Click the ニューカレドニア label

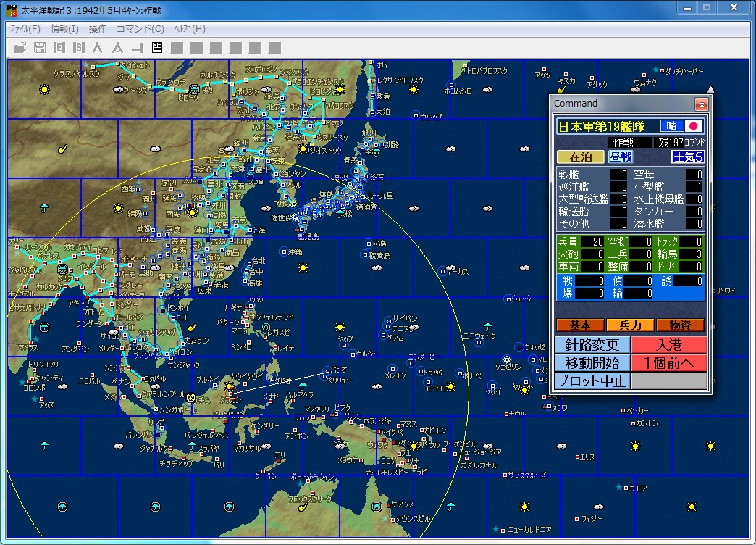coord(529,530)
